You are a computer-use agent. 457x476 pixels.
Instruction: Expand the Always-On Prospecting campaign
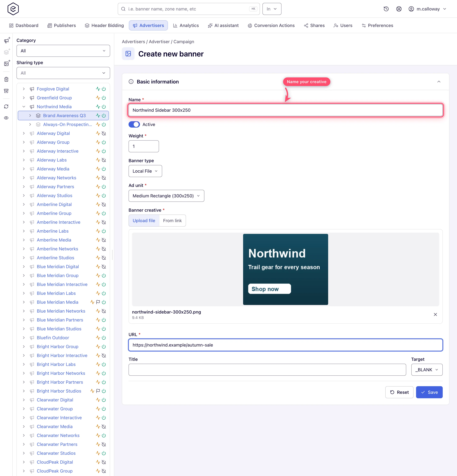pyautogui.click(x=30, y=124)
